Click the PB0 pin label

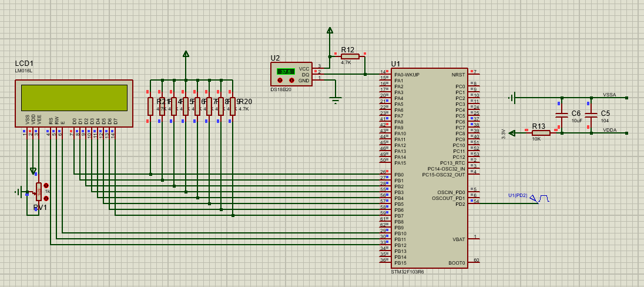click(399, 175)
